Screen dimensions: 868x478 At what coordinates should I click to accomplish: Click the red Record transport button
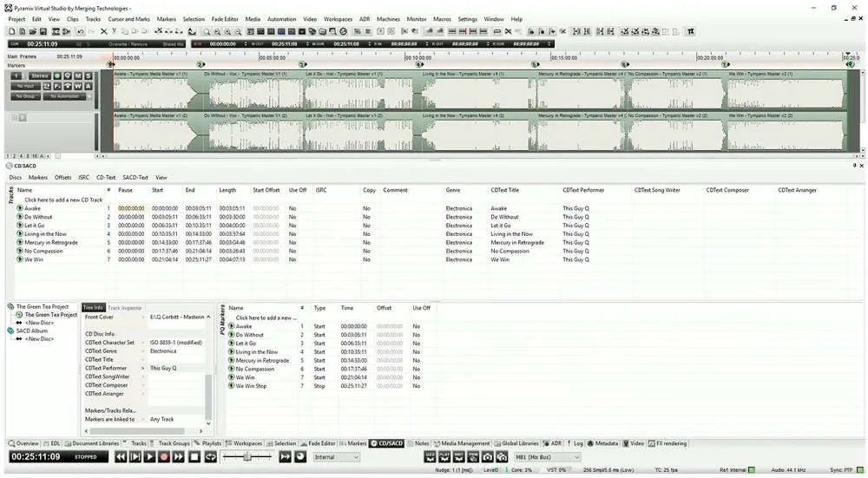pyautogui.click(x=164, y=457)
